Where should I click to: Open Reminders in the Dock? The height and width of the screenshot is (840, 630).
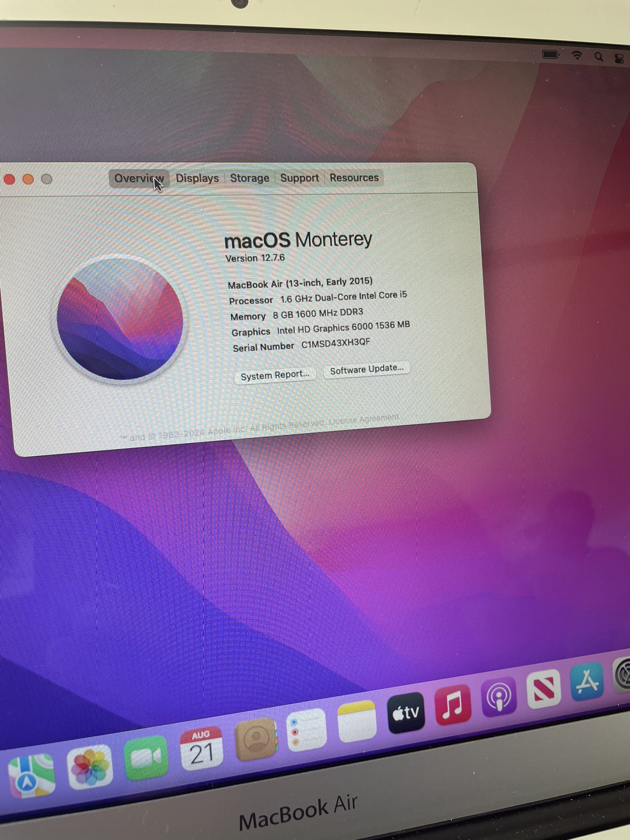pyautogui.click(x=306, y=730)
